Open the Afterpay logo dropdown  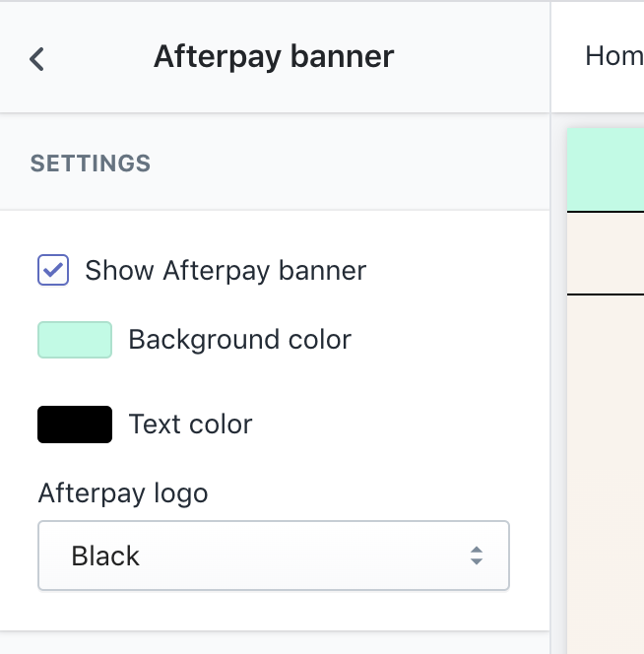pos(273,556)
